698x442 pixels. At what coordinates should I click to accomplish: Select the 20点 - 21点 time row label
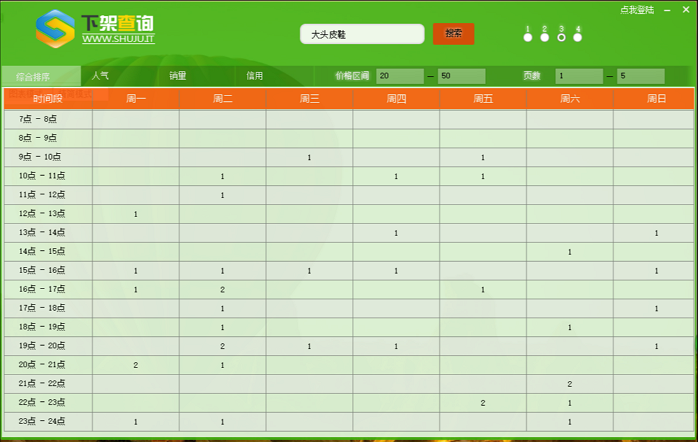click(42, 365)
